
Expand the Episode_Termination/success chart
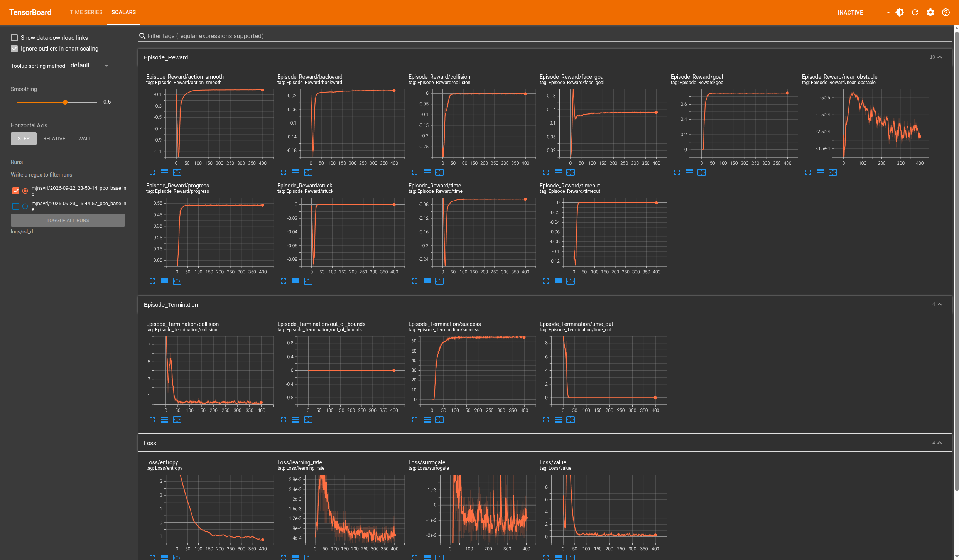415,420
